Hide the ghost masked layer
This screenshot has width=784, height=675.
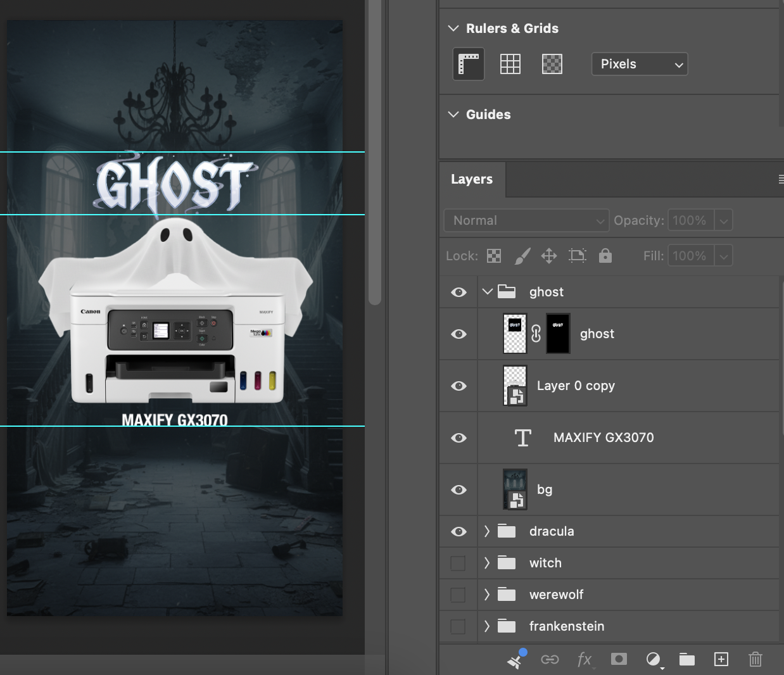458,334
